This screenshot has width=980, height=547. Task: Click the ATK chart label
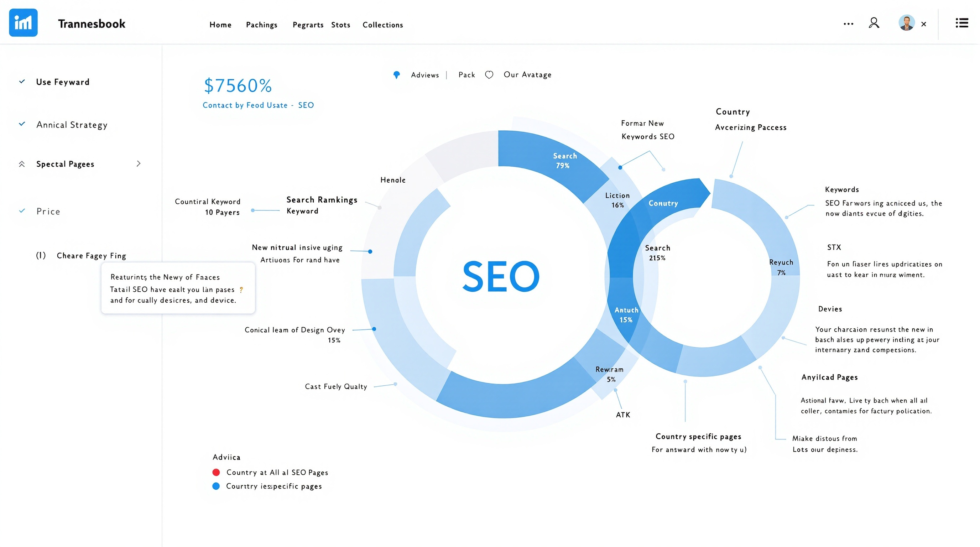[x=623, y=415]
